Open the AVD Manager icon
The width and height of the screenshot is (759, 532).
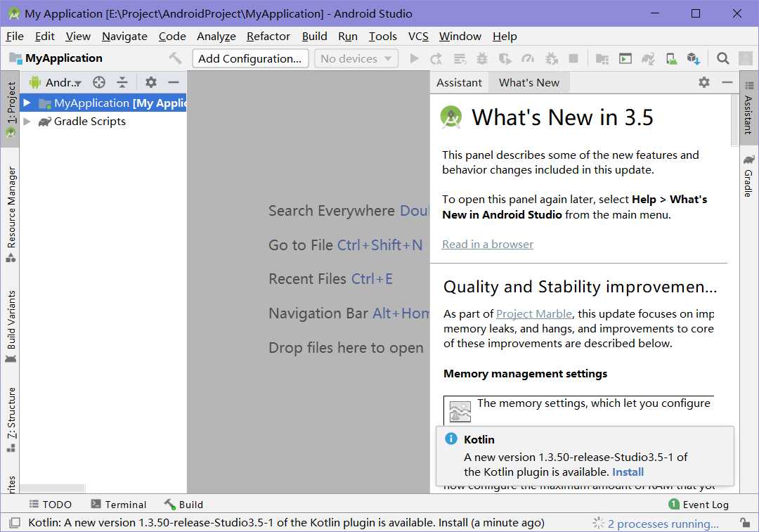(x=671, y=58)
